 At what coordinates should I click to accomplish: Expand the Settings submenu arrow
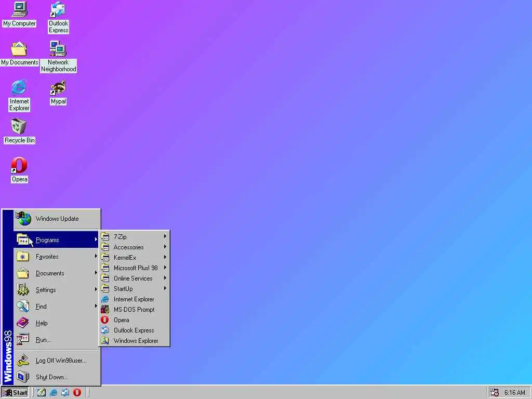pos(96,289)
